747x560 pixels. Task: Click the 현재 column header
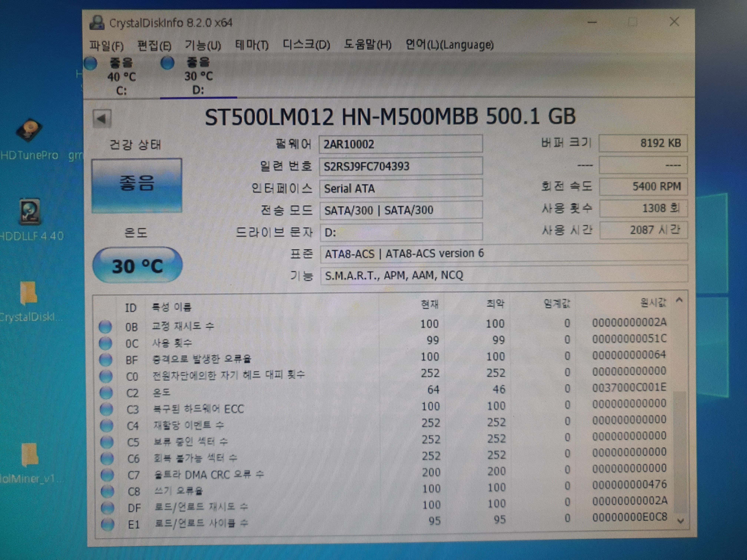430,304
